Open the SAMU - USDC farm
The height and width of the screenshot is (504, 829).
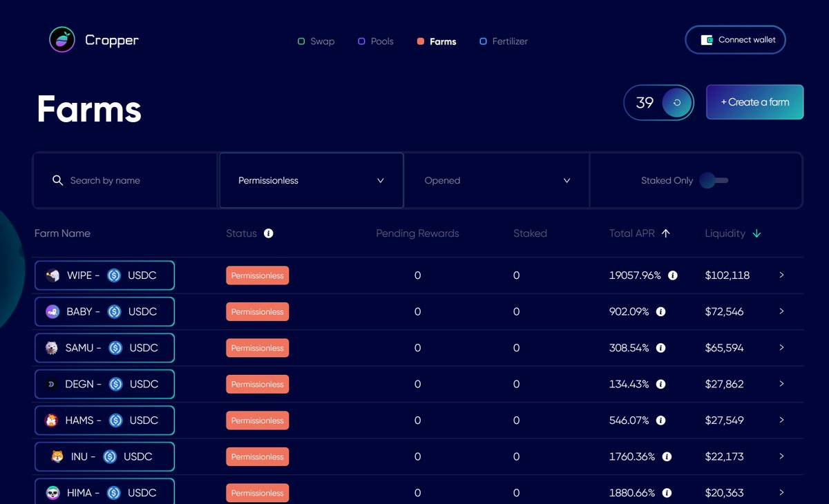[104, 348]
